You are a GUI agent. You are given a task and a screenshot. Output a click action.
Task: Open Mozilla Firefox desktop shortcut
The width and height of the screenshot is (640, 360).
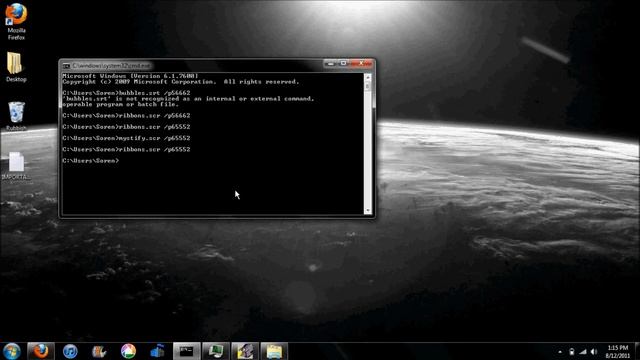[16, 21]
